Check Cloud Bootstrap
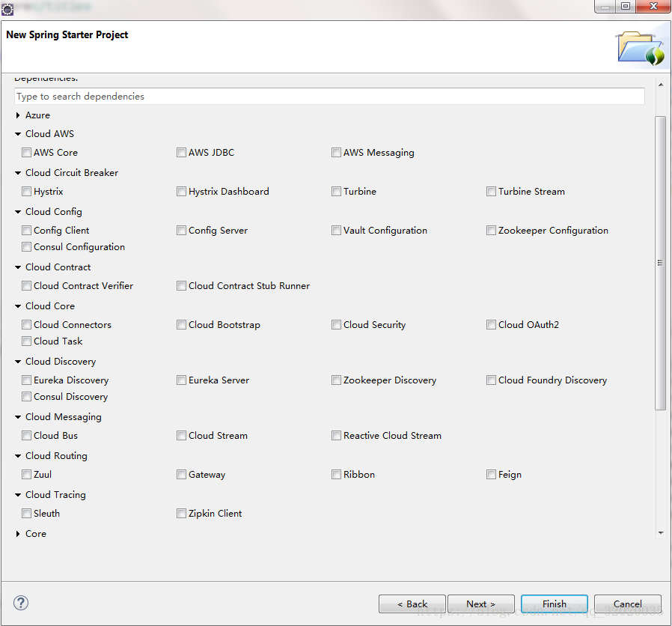Screen dimensions: 672x626 pos(181,324)
